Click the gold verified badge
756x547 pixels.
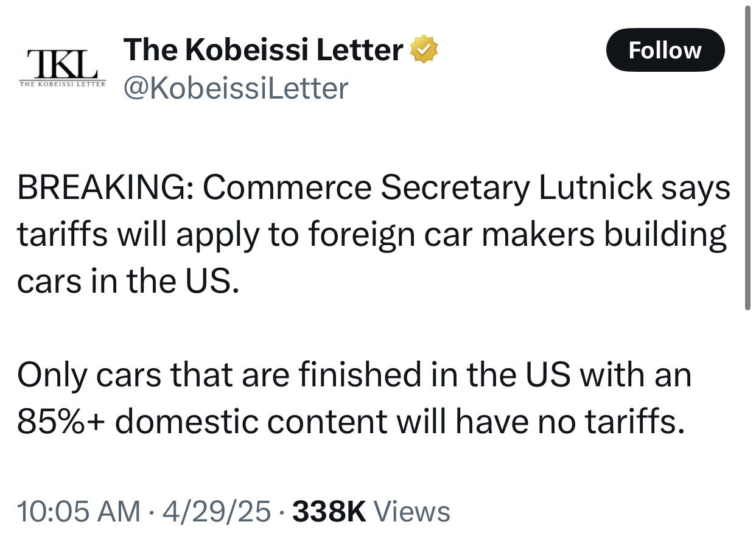(x=425, y=50)
